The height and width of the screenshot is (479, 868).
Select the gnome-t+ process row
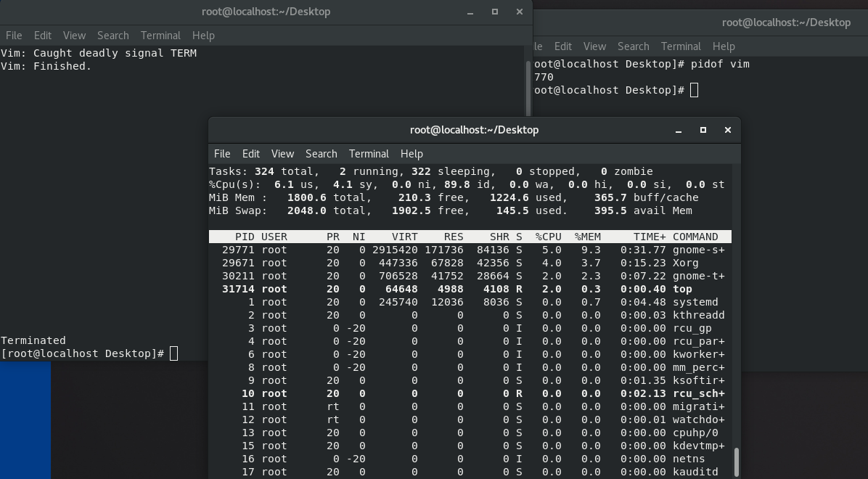click(470, 276)
